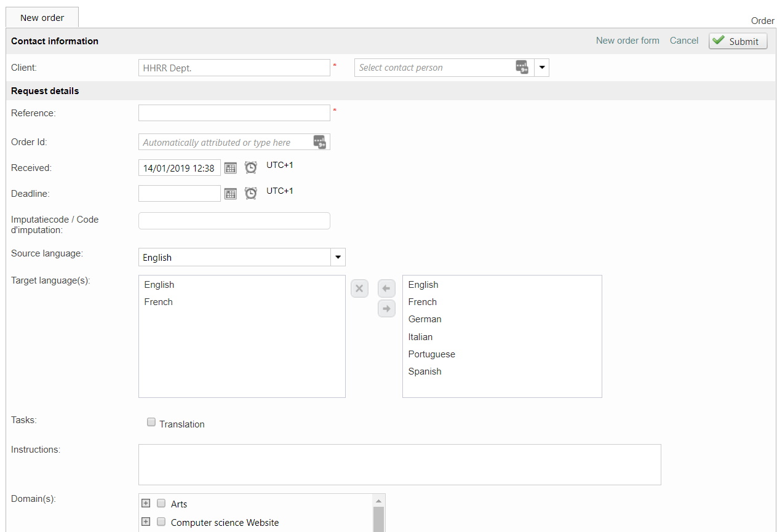Expand the Arts domain tree node

[146, 503]
